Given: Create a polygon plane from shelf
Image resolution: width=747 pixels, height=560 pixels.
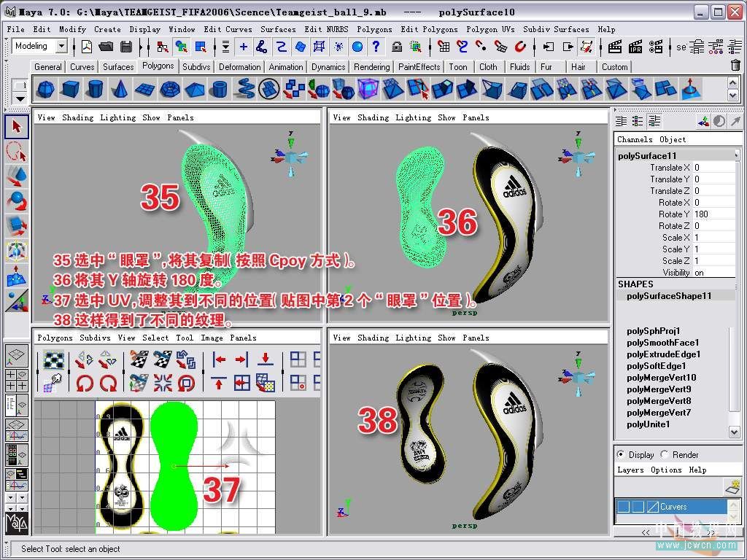Looking at the screenshot, I should tap(145, 88).
